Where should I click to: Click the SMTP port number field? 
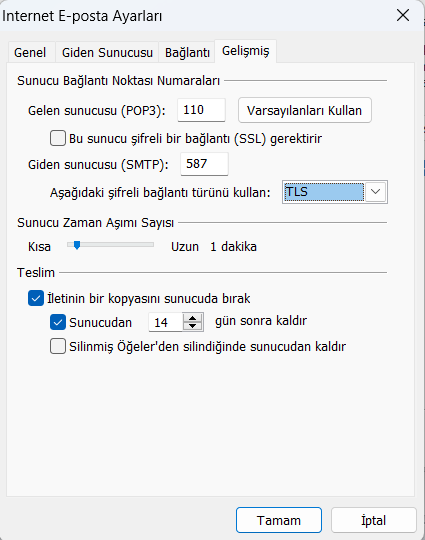click(204, 164)
